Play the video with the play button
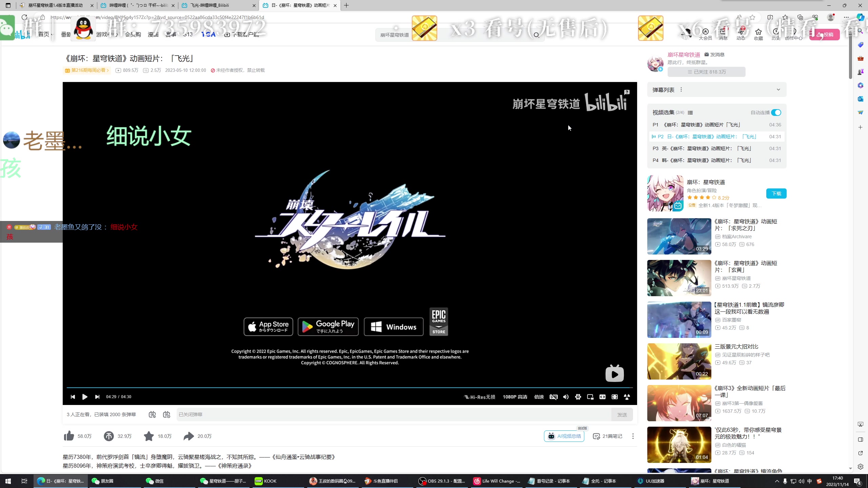868x488 pixels. 85,397
